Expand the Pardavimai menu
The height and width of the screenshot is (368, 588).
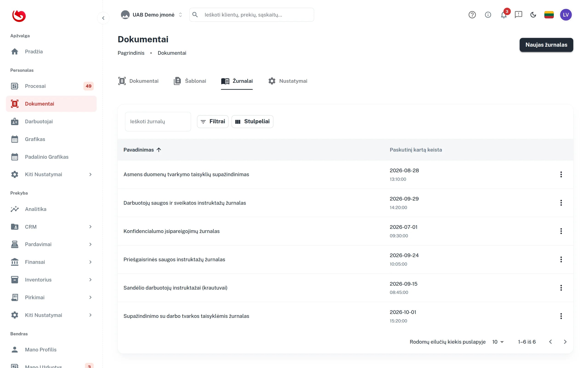51,244
